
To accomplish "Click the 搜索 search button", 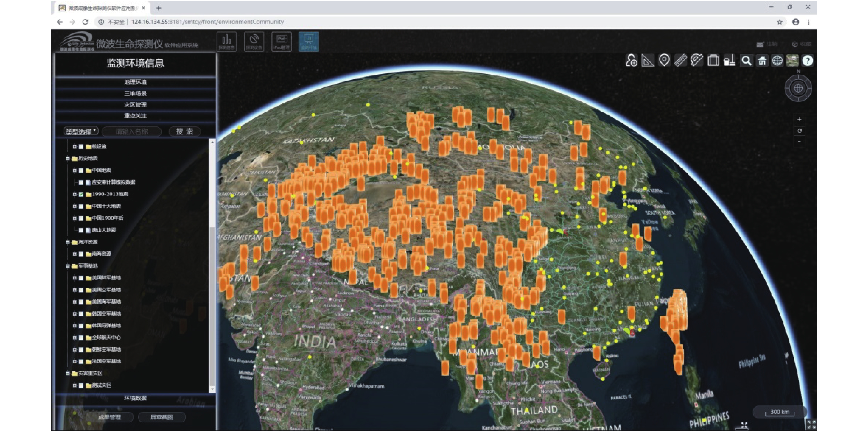I will tap(185, 131).
